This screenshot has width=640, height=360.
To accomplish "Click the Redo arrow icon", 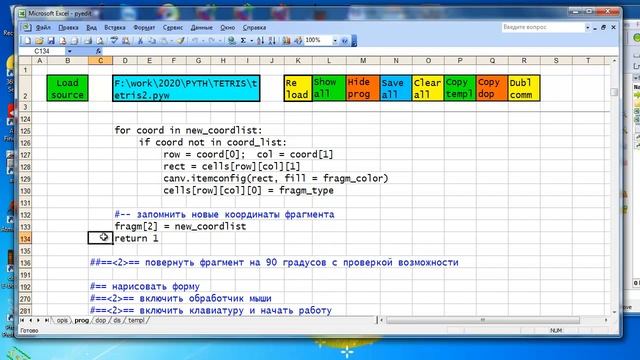I will point(211,40).
